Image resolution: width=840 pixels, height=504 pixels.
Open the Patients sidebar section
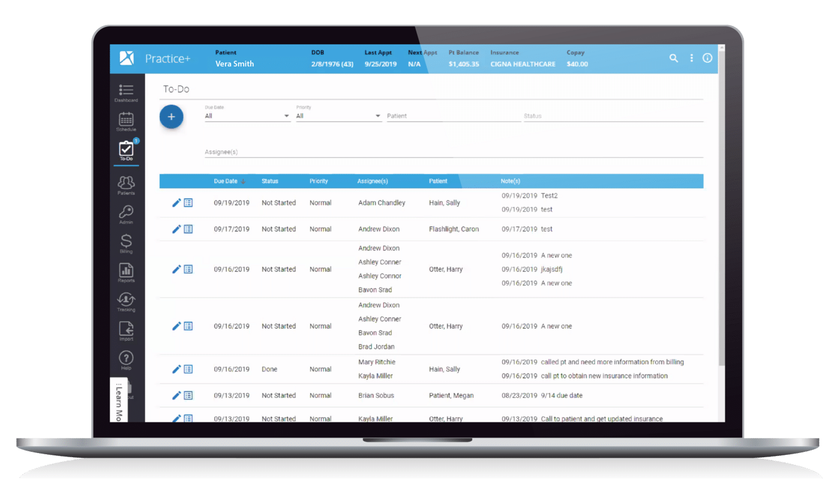coord(126,183)
